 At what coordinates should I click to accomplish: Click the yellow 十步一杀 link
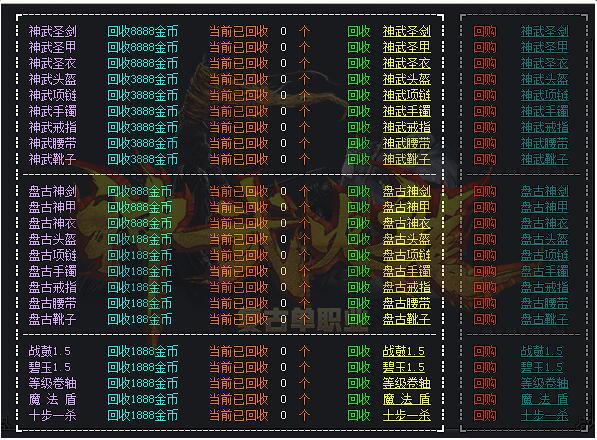click(x=407, y=415)
